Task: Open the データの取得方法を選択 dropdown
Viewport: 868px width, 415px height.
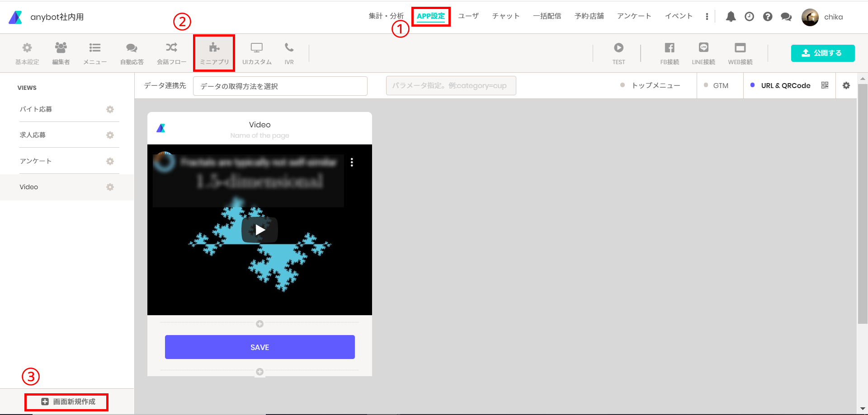Action: click(280, 86)
